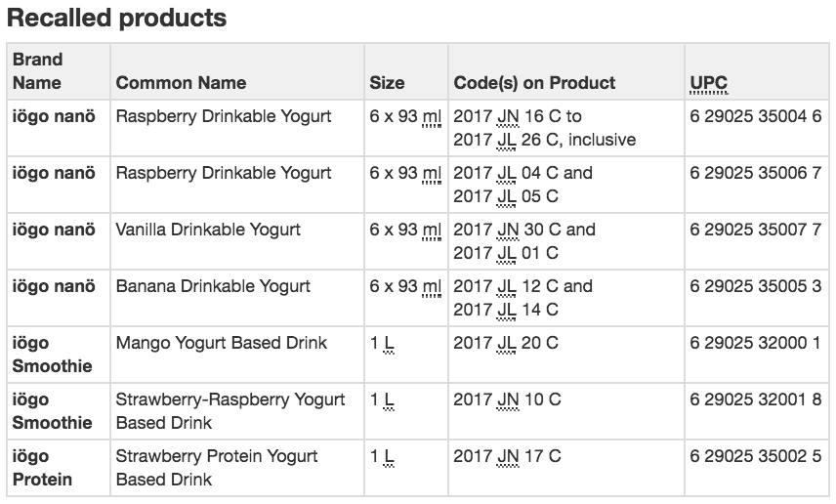836x504 pixels.
Task: Click the 2017 JN 17 C code
Action: [507, 456]
